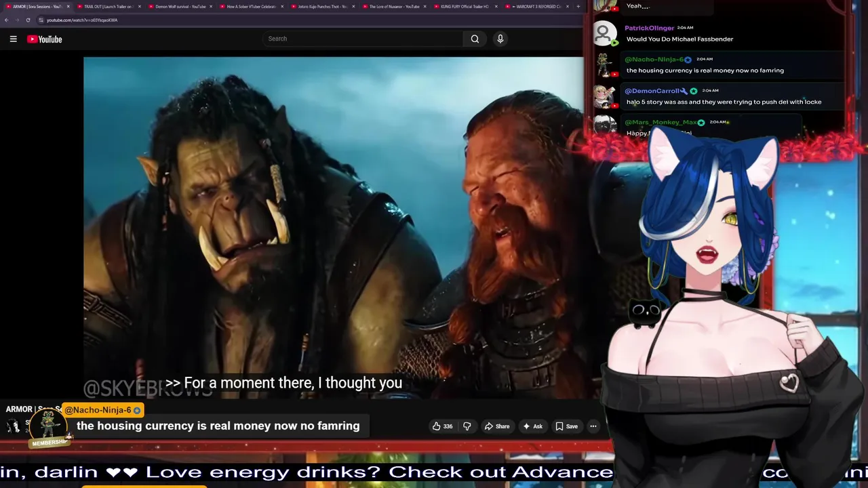Click PatrickOlinger's chat avatar
868x488 pixels.
604,33
